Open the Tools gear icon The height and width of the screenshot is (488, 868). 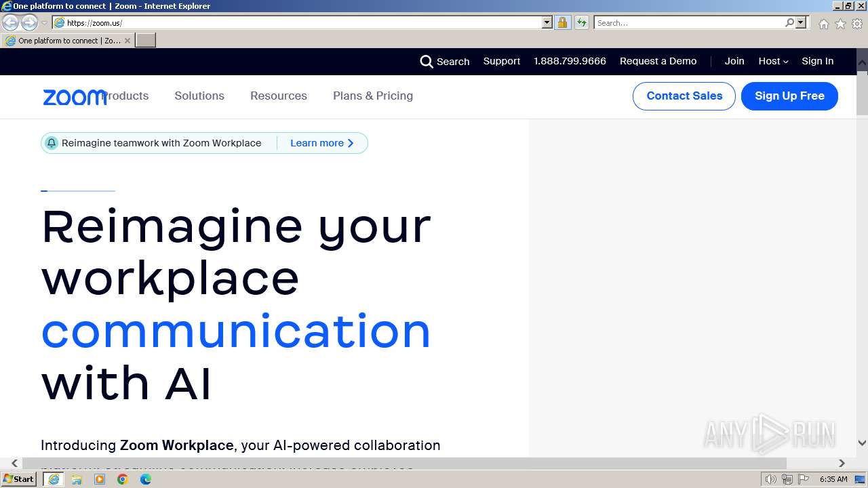point(857,24)
